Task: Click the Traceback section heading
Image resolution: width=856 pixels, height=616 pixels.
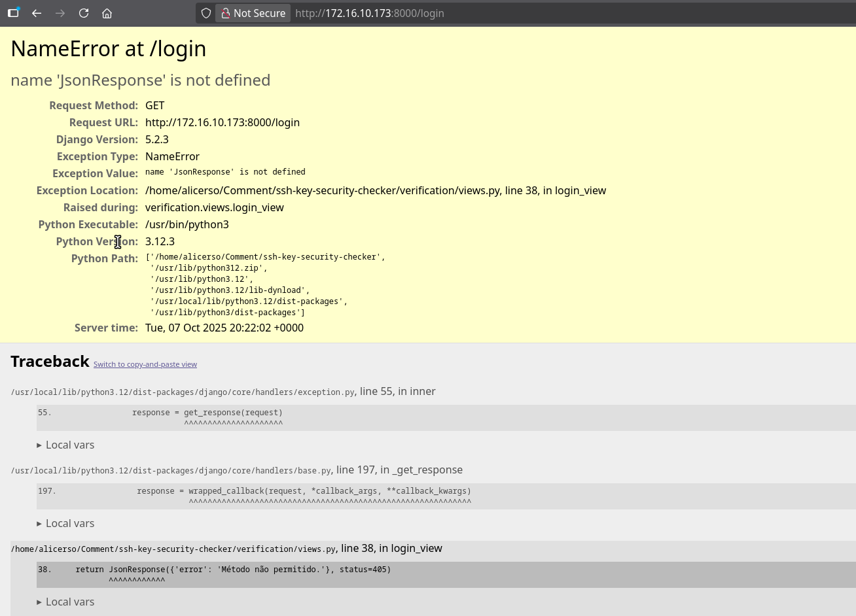Action: [50, 361]
